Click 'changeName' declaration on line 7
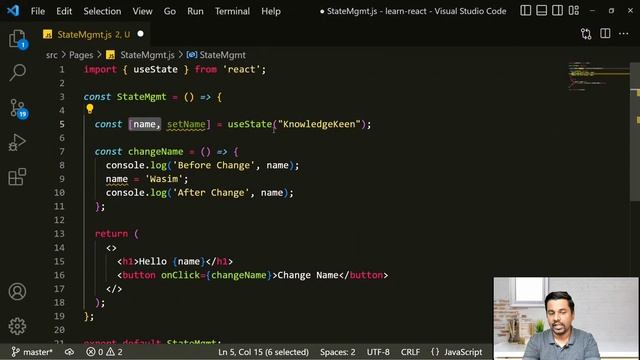Screen dimensions: 640x360 point(156,151)
